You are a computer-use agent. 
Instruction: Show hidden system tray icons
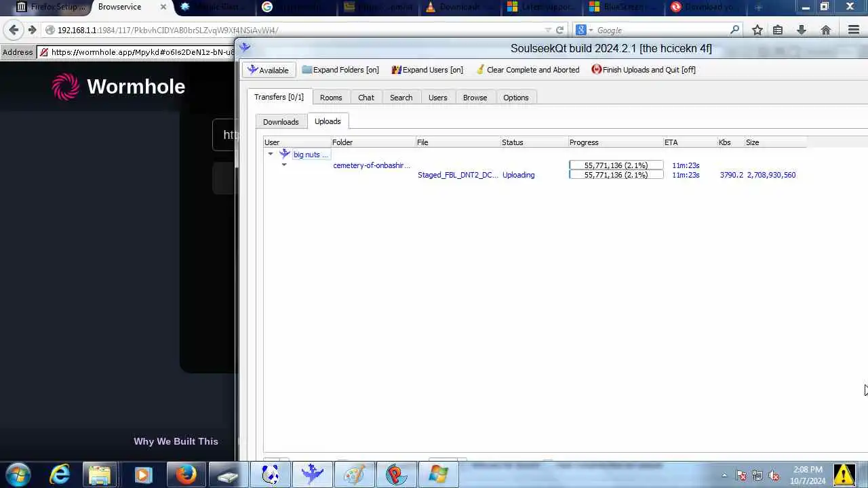click(x=724, y=475)
